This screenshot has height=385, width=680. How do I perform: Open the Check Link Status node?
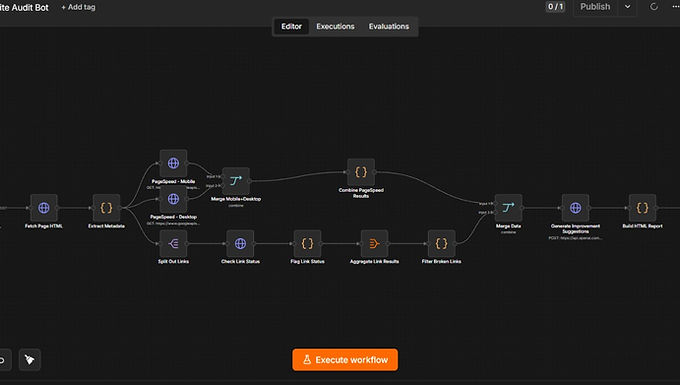click(x=240, y=243)
